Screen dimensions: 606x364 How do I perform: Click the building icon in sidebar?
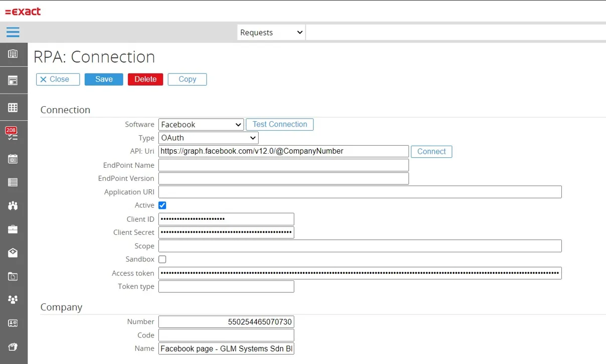[13, 54]
